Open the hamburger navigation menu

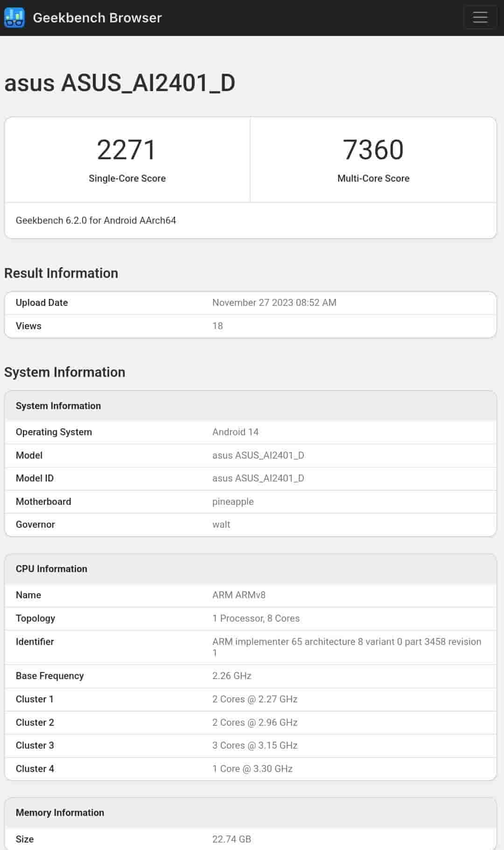click(x=480, y=18)
